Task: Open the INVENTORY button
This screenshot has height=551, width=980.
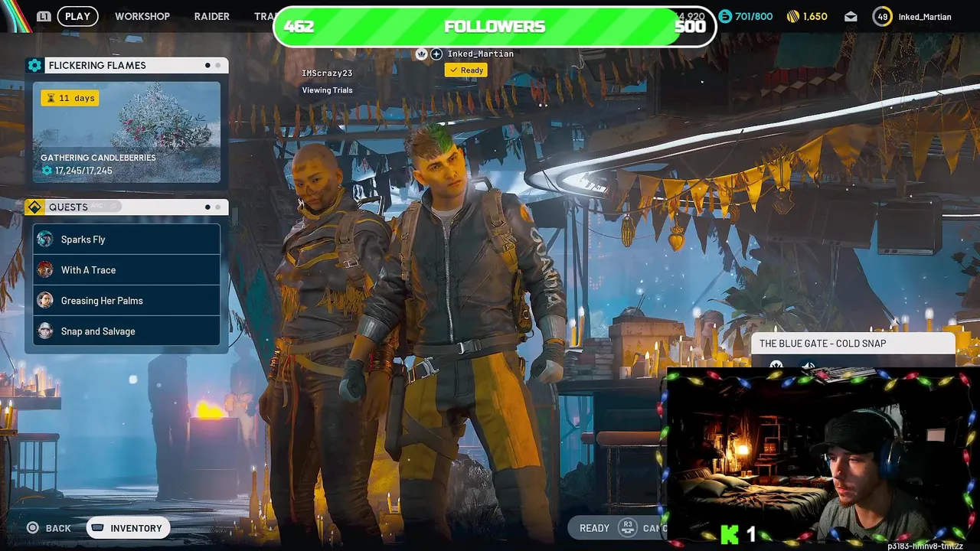Action: [129, 528]
